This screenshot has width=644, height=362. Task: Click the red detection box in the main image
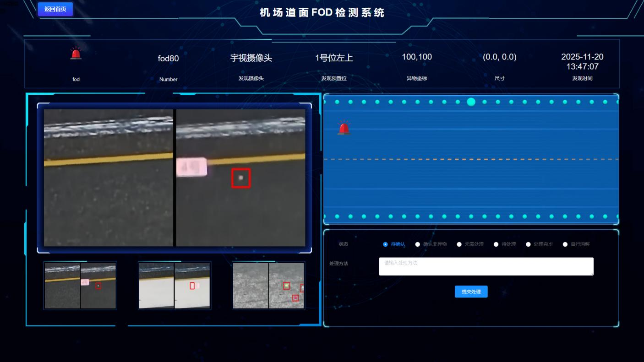point(241,178)
